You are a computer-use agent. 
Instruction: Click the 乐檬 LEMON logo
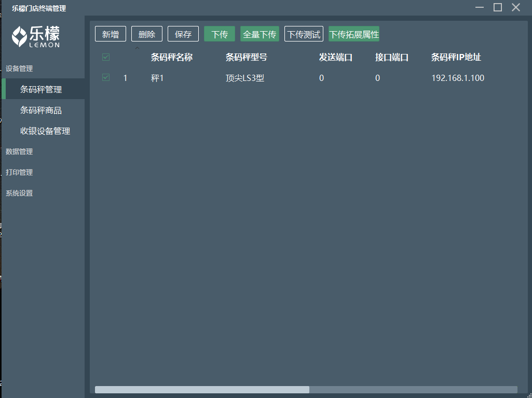[36, 36]
